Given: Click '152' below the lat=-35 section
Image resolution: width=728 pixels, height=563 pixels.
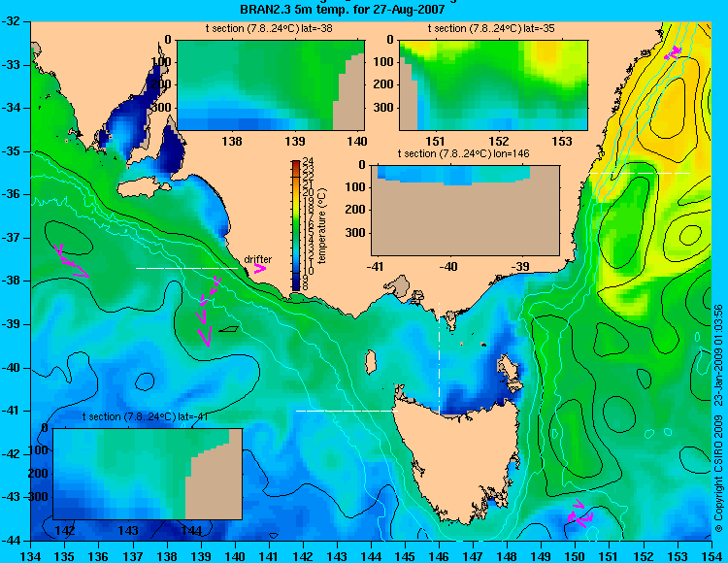Looking at the screenshot, I should coord(499,141).
